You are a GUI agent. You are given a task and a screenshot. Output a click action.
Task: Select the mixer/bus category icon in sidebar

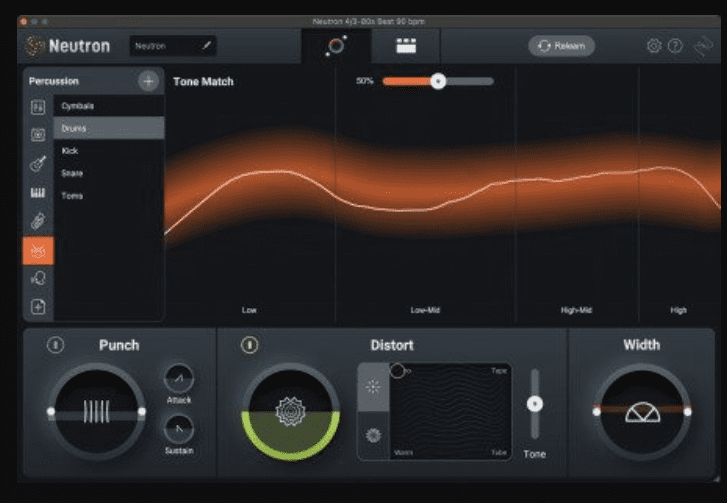click(x=38, y=107)
